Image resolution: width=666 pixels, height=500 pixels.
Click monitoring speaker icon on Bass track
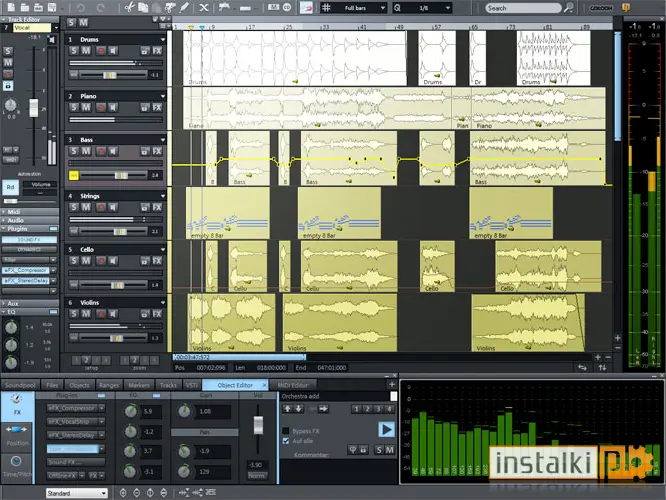coord(113,151)
